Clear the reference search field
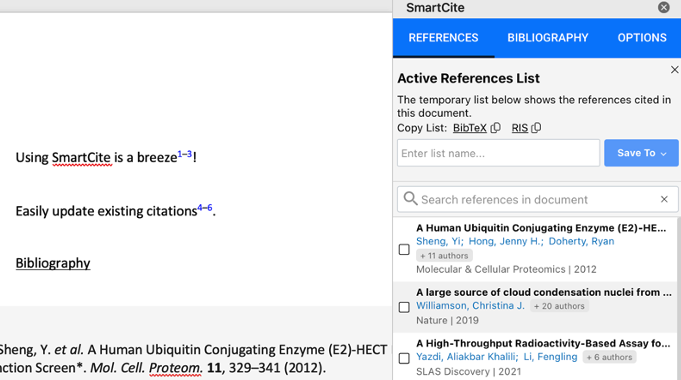 coord(664,199)
